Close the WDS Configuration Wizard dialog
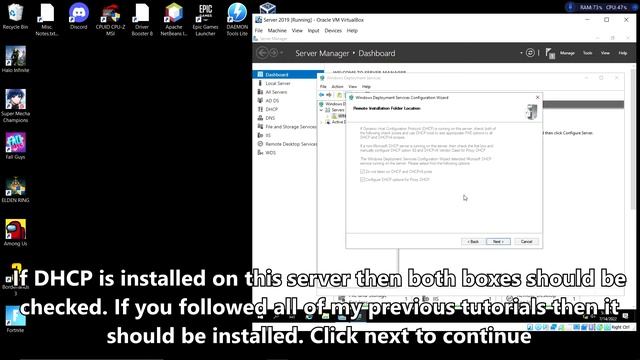The height and width of the screenshot is (360, 640). [538, 98]
